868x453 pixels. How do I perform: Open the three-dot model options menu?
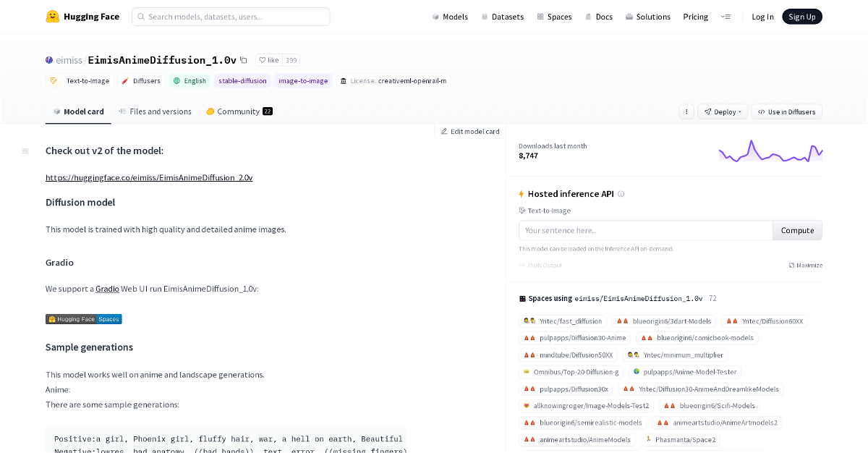[x=686, y=111]
